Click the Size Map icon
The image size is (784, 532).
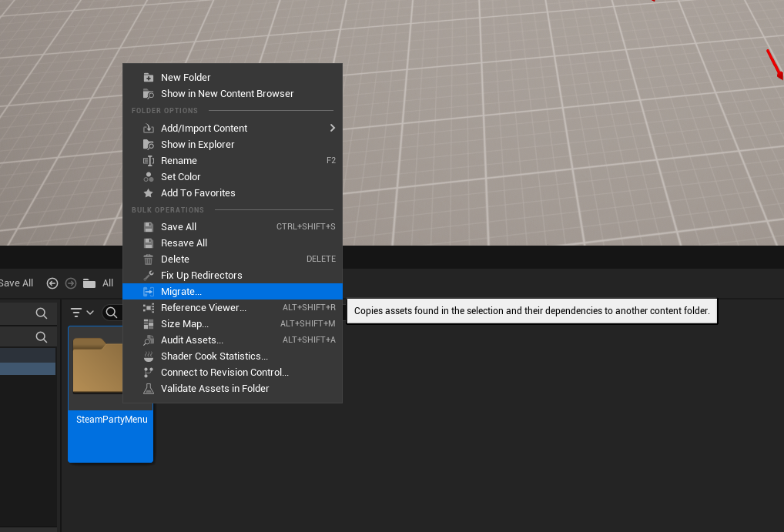coord(149,324)
